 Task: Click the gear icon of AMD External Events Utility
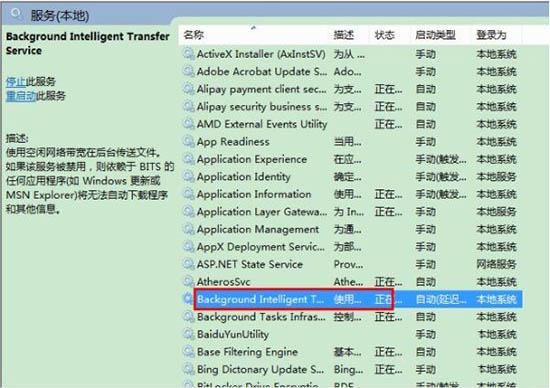188,124
